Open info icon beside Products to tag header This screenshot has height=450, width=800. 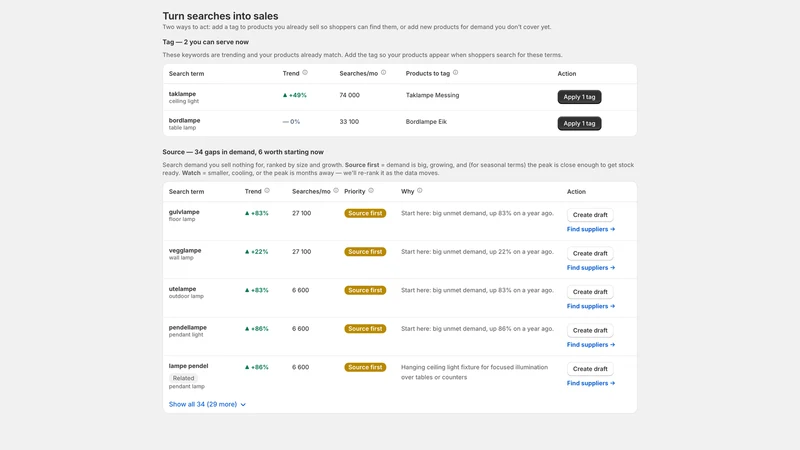[x=456, y=72]
